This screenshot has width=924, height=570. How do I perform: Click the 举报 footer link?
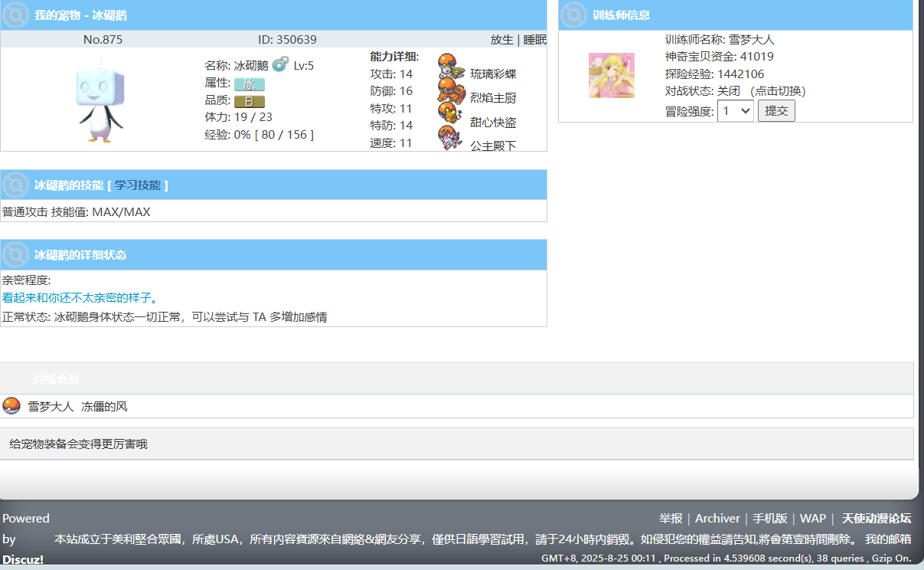point(671,519)
